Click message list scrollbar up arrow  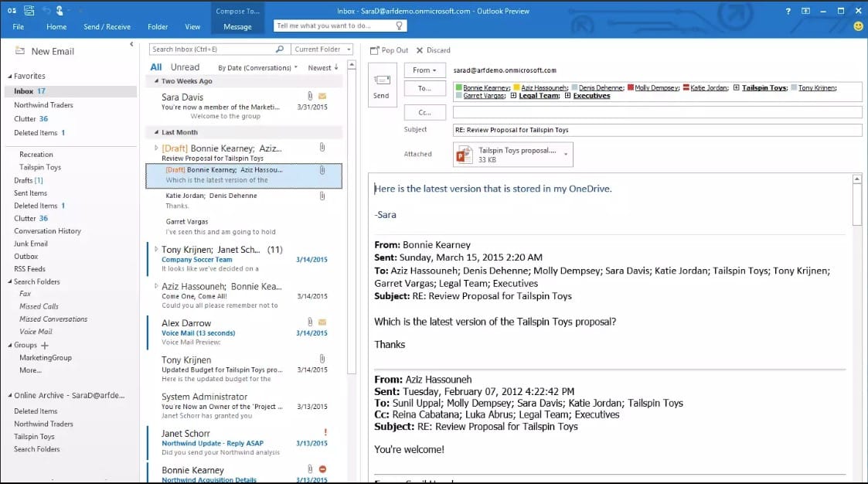pos(352,66)
